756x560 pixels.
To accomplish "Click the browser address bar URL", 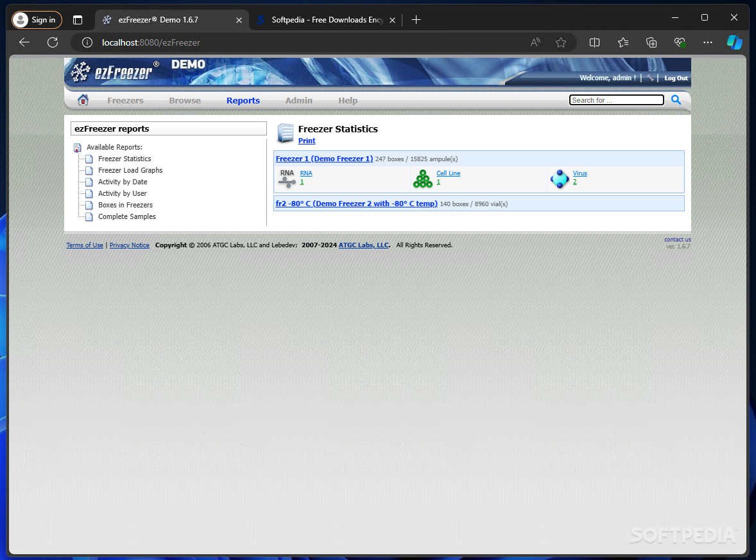I will [151, 42].
